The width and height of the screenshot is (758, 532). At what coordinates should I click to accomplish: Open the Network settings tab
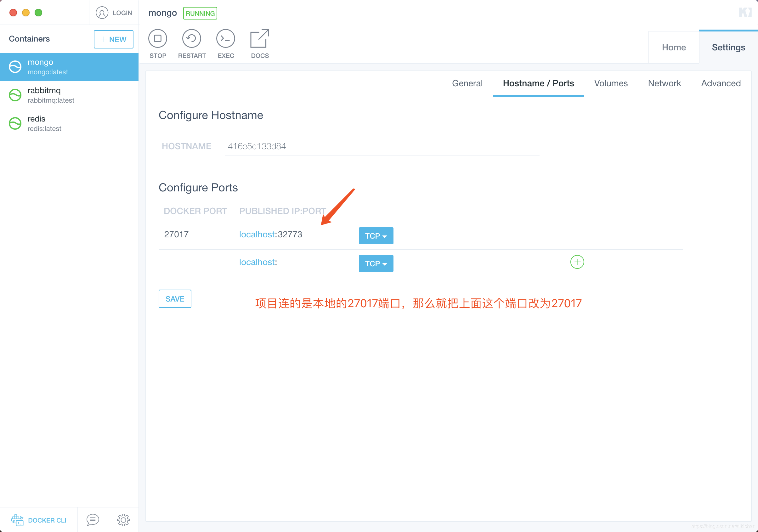click(664, 83)
